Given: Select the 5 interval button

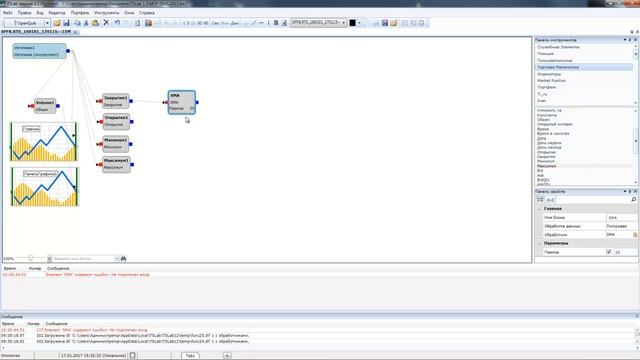Looking at the screenshot, I should coord(188,23).
